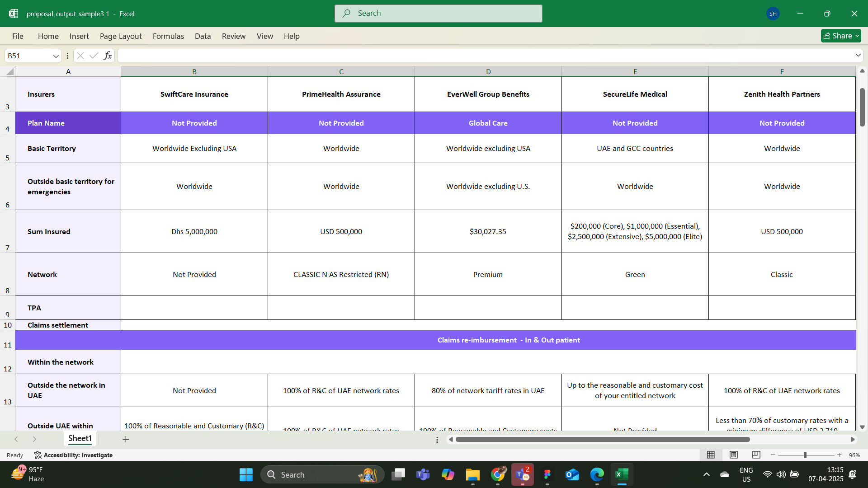Select the Sheet1 tab

click(80, 438)
